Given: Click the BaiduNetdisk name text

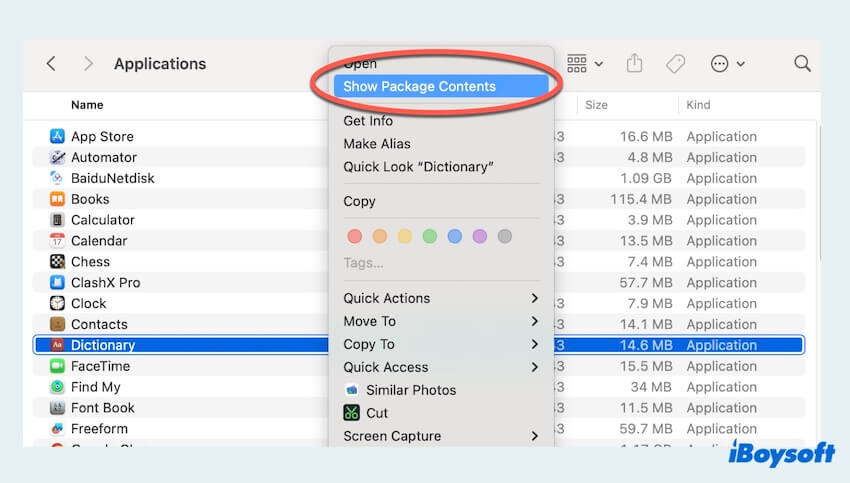Looking at the screenshot, I should pyautogui.click(x=113, y=178).
